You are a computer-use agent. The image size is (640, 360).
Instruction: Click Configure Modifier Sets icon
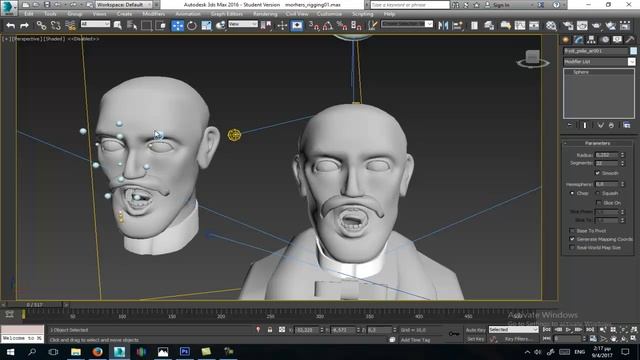pos(627,125)
